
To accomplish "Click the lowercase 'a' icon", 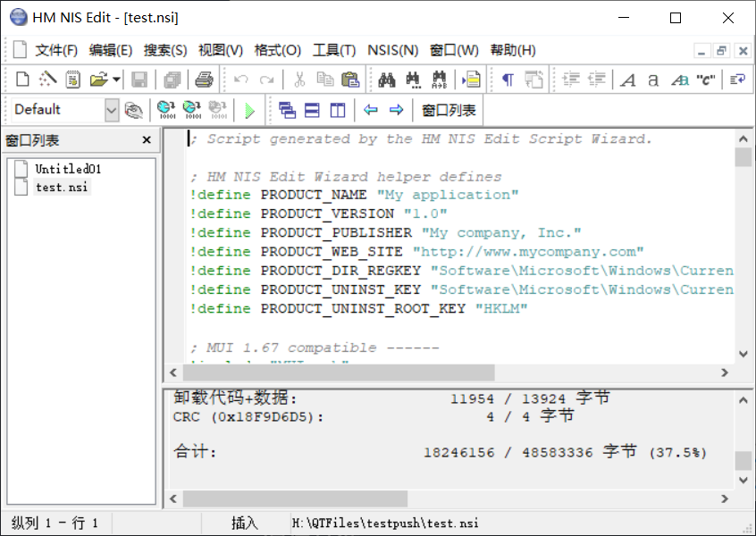I will click(x=653, y=79).
